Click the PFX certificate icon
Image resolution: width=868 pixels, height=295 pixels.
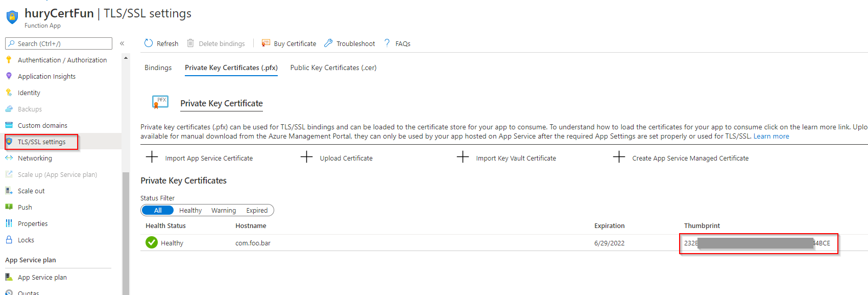(x=160, y=102)
